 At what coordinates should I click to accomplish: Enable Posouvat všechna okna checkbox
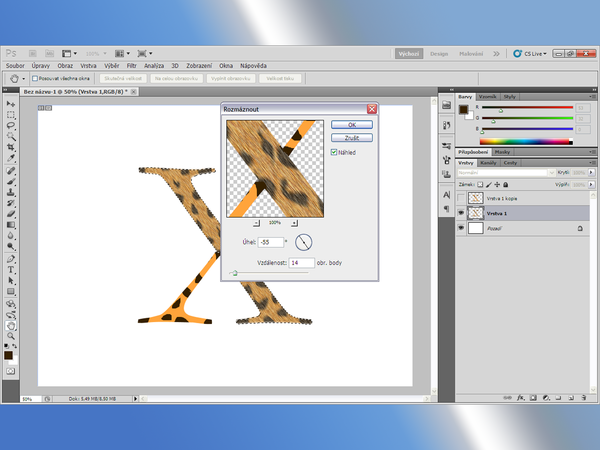36,77
